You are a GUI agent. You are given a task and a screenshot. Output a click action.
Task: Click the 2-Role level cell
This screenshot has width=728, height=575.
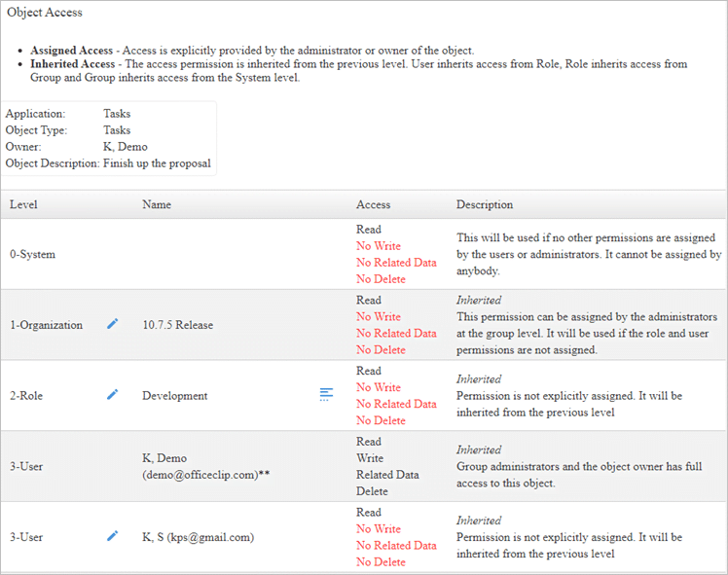[x=26, y=396]
